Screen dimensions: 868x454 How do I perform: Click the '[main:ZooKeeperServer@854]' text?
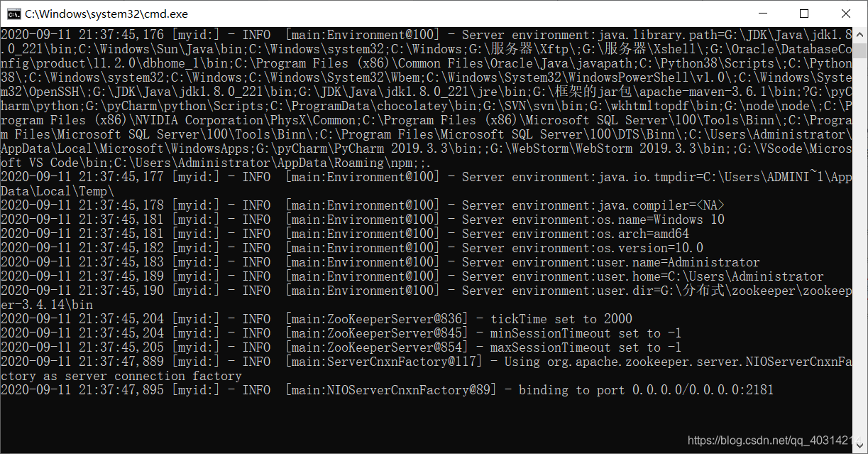(376, 347)
